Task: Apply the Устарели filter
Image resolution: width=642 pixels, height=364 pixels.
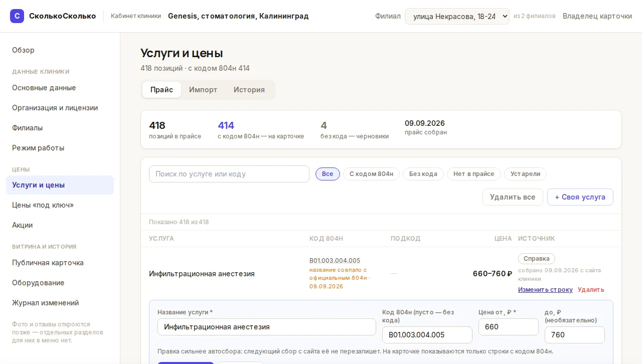Action: point(525,174)
